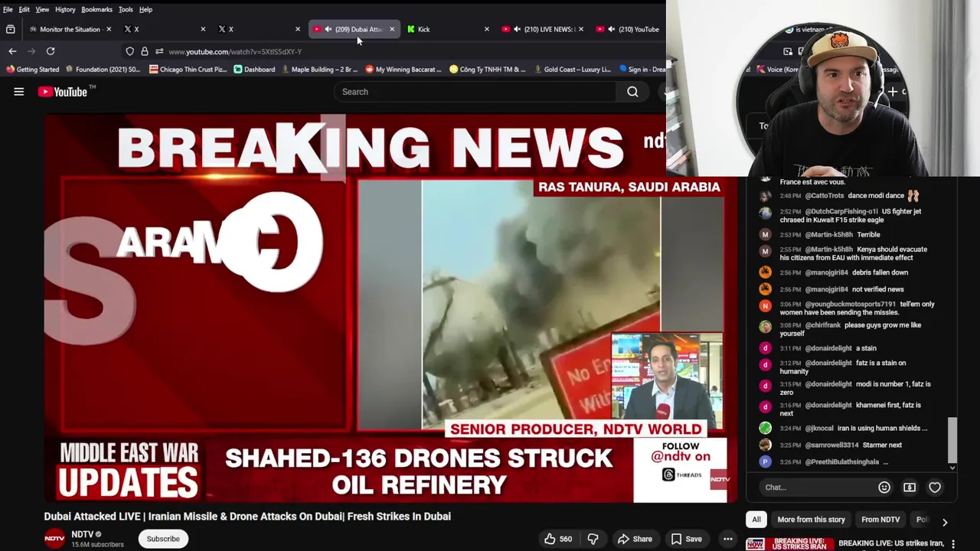Show more filter chips with right arrow
The image size is (980, 551).
tap(945, 521)
